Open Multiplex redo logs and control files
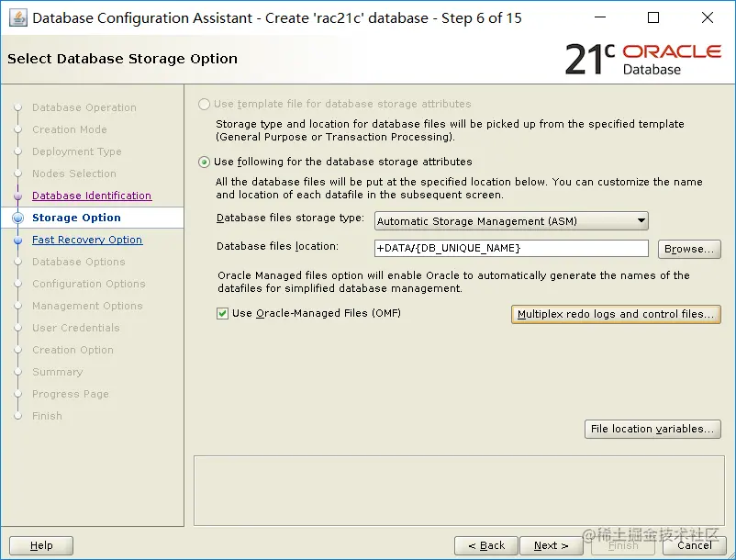The image size is (736, 560). (x=616, y=314)
